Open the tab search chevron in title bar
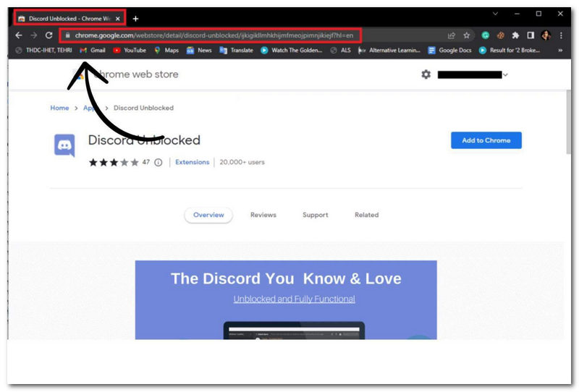Screen dimensions: 579x392 point(495,14)
